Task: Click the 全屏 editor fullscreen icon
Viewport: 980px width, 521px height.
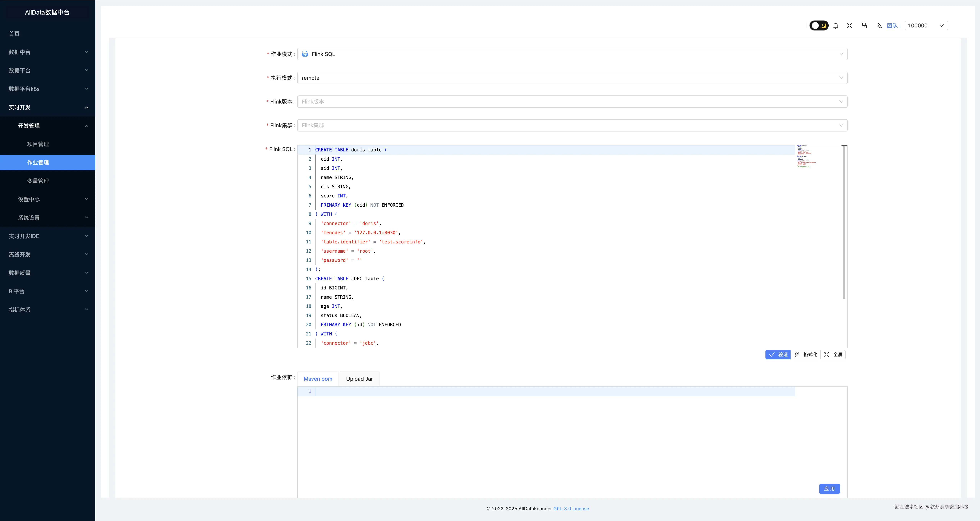Action: pyautogui.click(x=827, y=354)
